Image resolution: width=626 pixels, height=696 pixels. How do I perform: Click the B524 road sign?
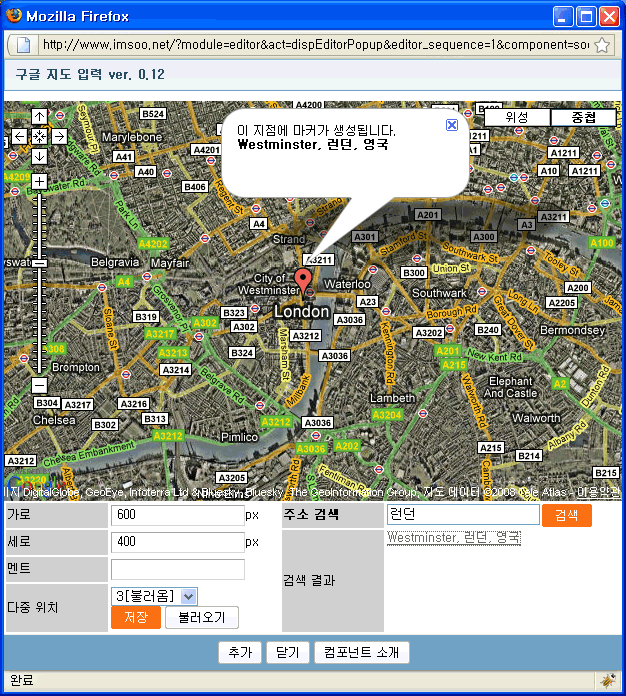[153, 114]
